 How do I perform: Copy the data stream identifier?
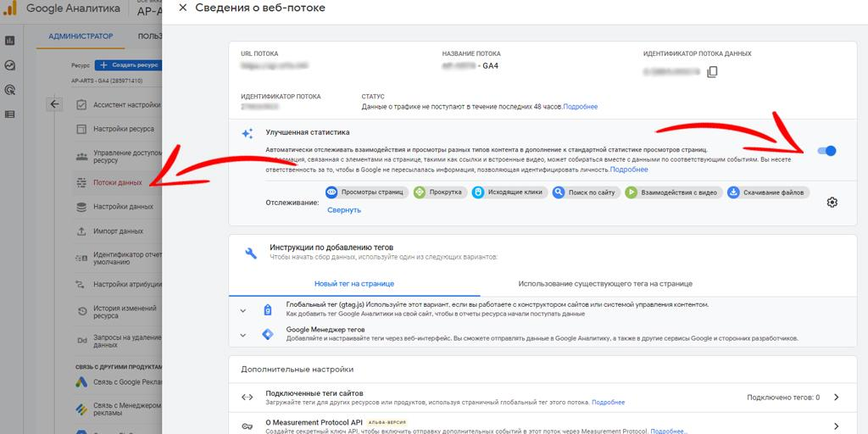(x=712, y=72)
